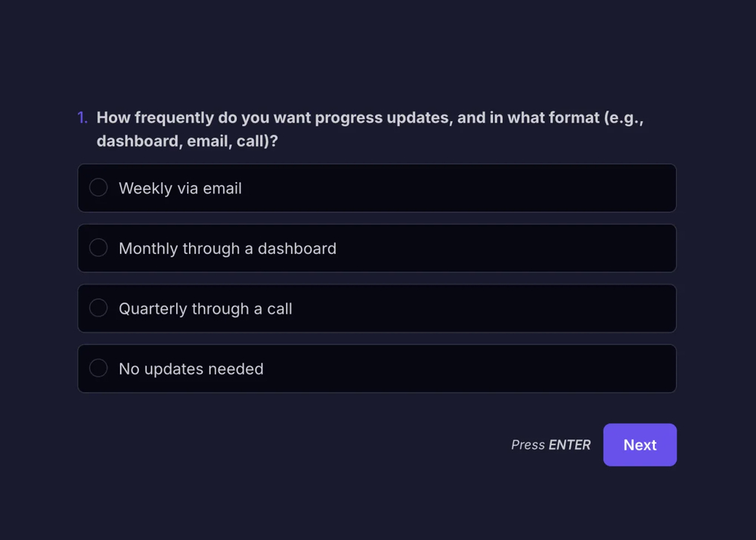Pick the Quarterly through a call radio button

click(98, 309)
